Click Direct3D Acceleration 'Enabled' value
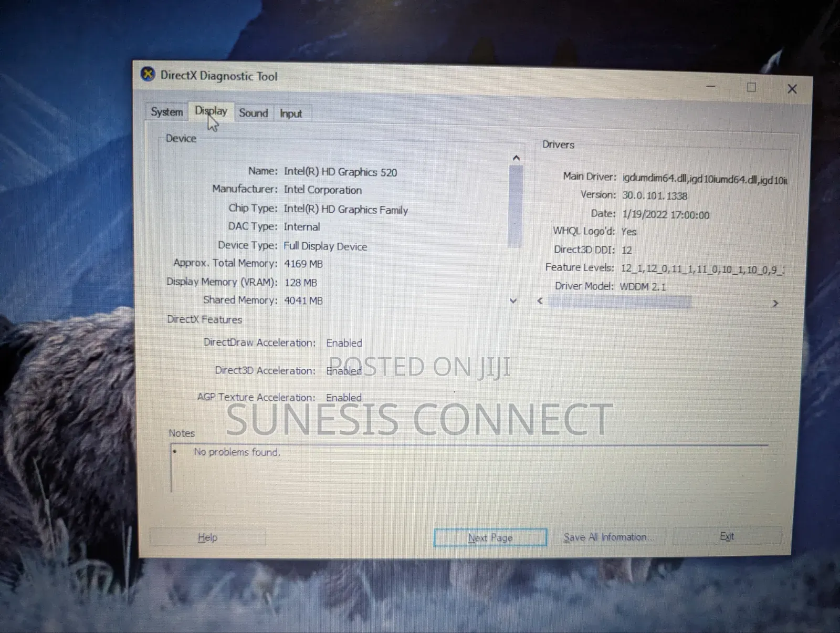Viewport: 840px width, 633px height. (344, 371)
